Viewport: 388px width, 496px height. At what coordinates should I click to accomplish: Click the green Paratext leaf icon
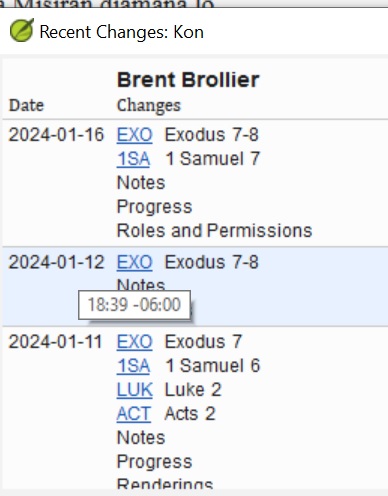22,31
